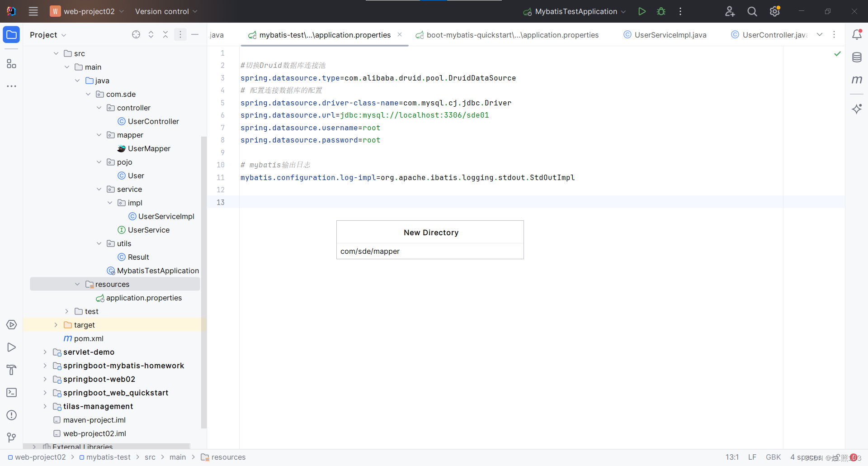Close the mybatis-test application.properties tab
The image size is (868, 466).
point(400,34)
